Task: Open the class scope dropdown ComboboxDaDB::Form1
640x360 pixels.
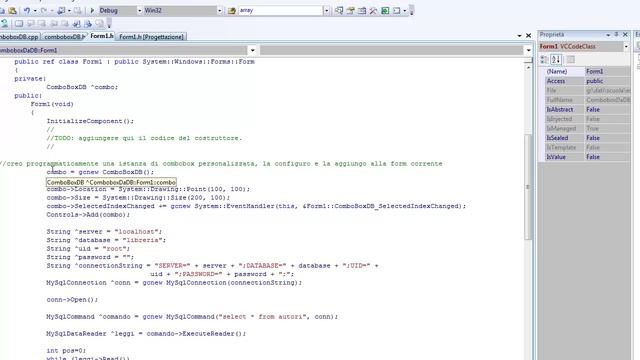Action: 252,50
